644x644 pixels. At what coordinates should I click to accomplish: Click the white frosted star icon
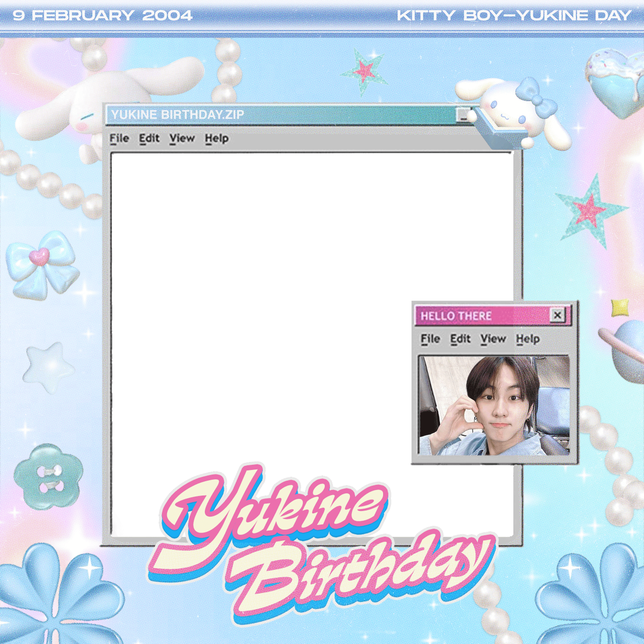[x=48, y=367]
